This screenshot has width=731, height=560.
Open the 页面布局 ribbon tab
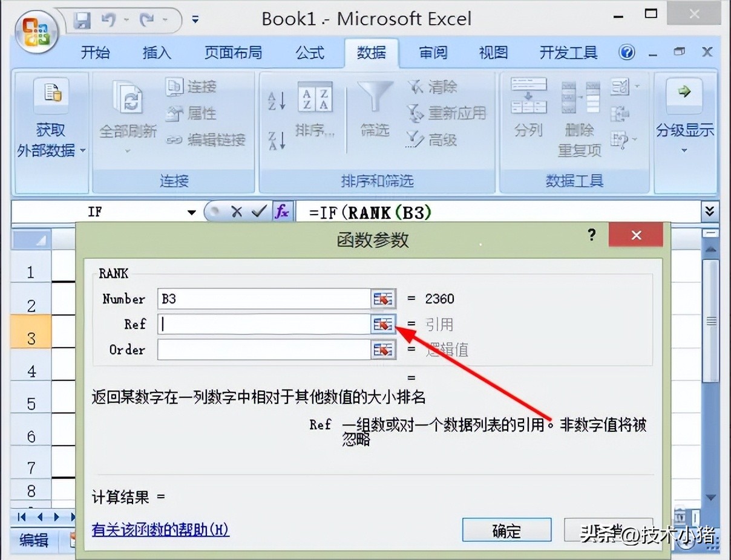coord(233,53)
